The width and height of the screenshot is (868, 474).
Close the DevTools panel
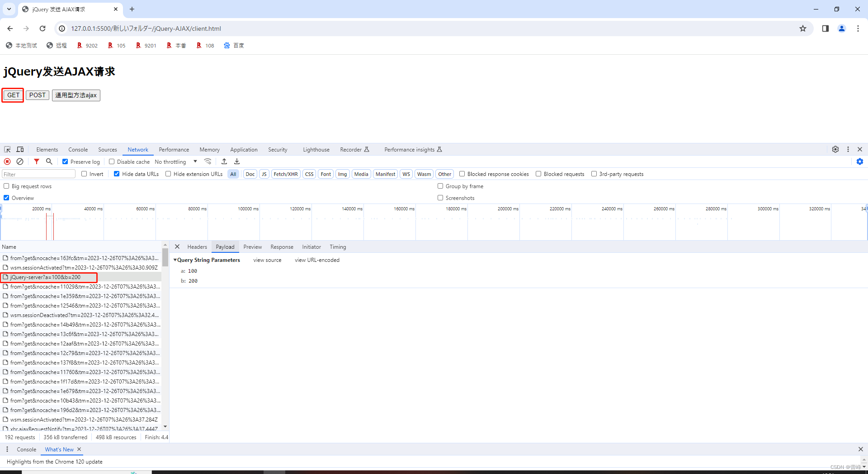860,149
